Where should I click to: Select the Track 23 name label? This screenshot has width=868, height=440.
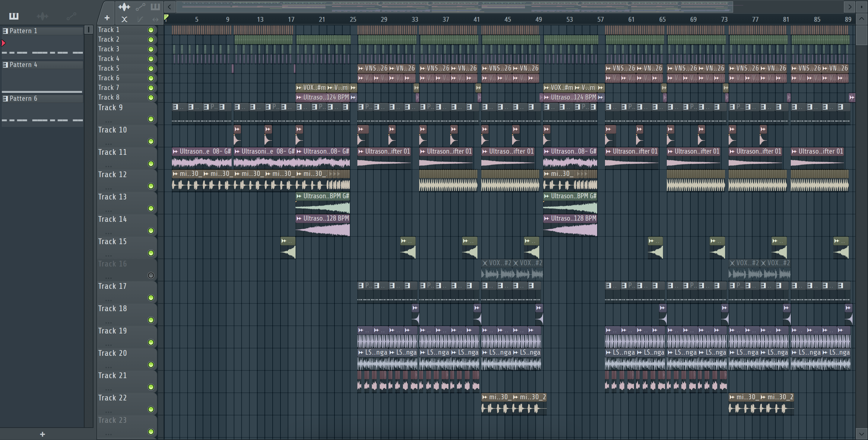(x=112, y=420)
